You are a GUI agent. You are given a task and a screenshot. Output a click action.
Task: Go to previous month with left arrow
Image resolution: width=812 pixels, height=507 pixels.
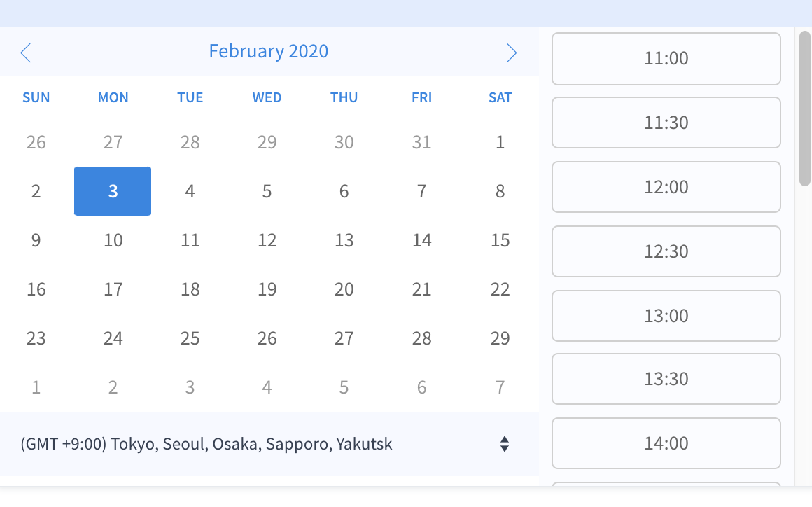tap(26, 53)
